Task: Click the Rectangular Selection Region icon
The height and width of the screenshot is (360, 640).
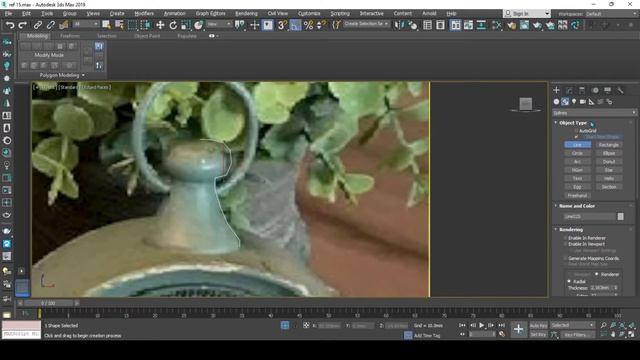Action: [x=132, y=25]
